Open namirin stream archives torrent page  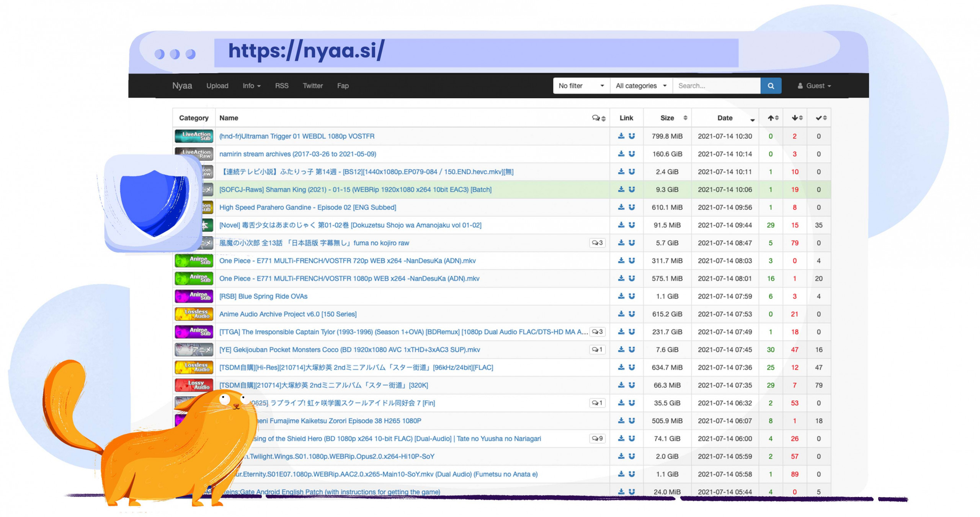click(x=298, y=154)
